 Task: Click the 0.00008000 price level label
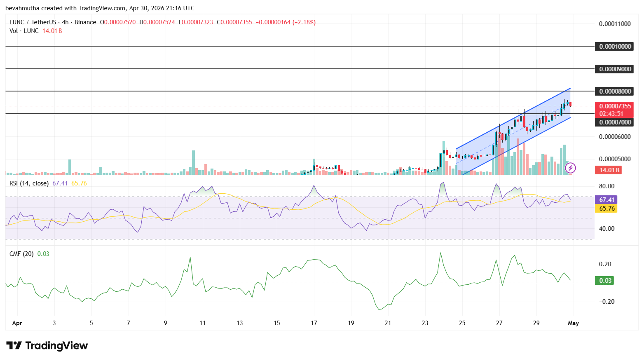[x=615, y=91]
